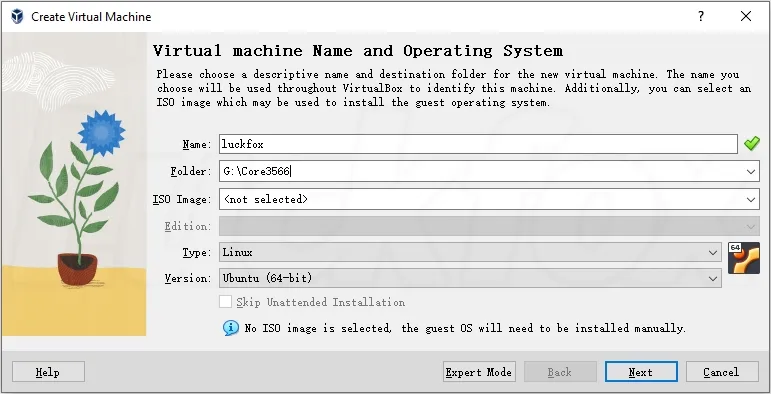Image resolution: width=771 pixels, height=394 pixels.
Task: Click the 'Create Virtual Machine' window title text
Action: (91, 17)
